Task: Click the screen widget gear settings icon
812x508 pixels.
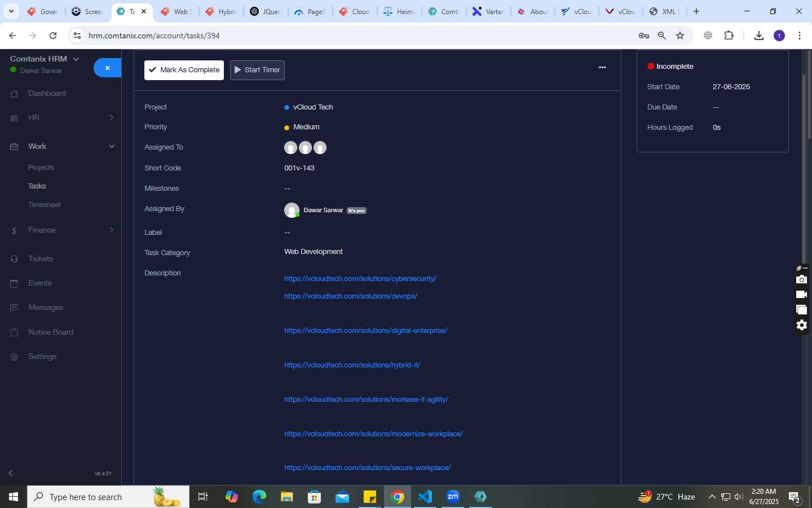Action: pyautogui.click(x=801, y=325)
